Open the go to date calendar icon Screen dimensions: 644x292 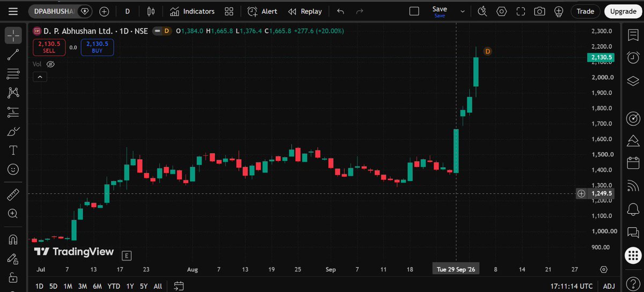coord(179,286)
